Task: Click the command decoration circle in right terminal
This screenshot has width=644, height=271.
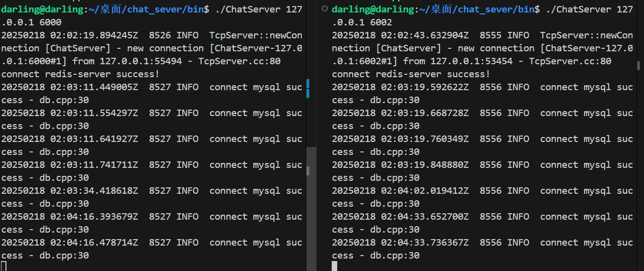Action: [325, 9]
